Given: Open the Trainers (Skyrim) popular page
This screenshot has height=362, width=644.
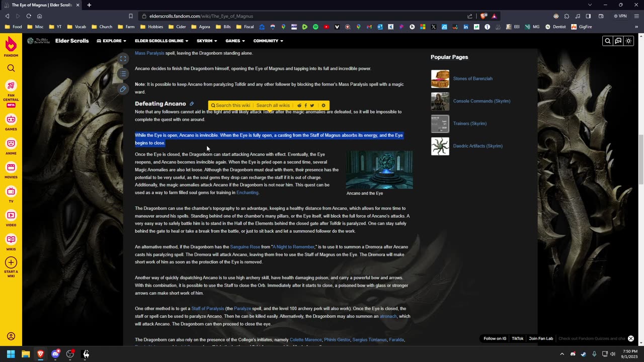Looking at the screenshot, I should click(x=469, y=124).
